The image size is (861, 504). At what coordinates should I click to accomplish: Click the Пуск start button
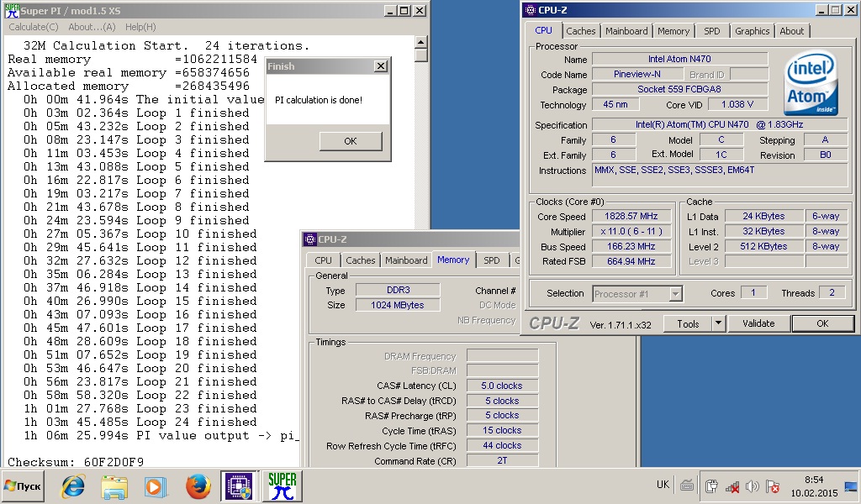(x=23, y=486)
